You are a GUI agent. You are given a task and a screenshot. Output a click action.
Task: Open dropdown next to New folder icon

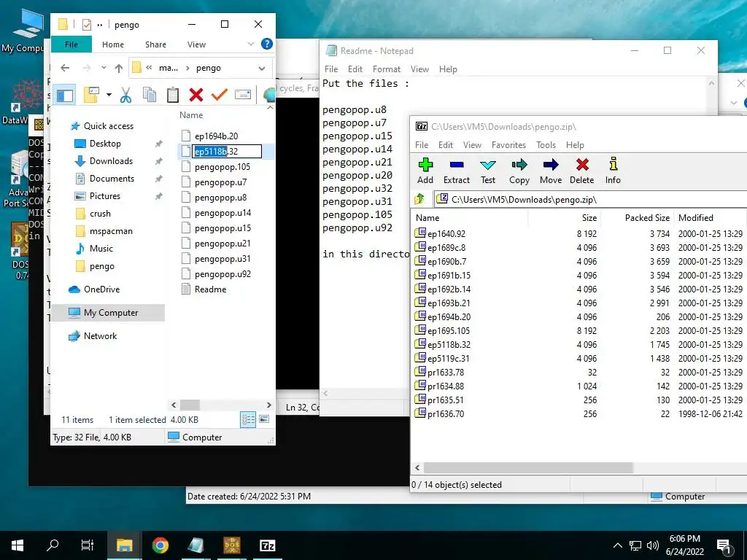tap(109, 95)
